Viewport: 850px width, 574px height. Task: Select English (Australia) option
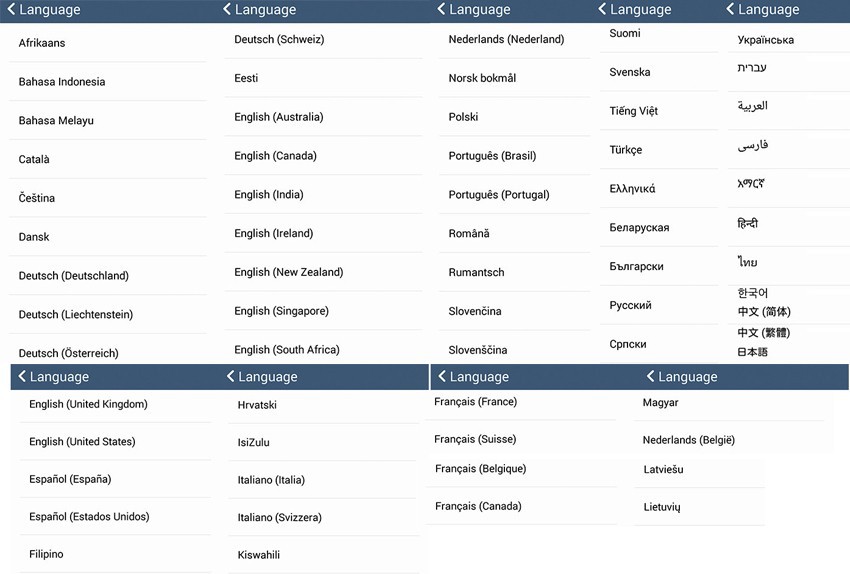tap(279, 117)
